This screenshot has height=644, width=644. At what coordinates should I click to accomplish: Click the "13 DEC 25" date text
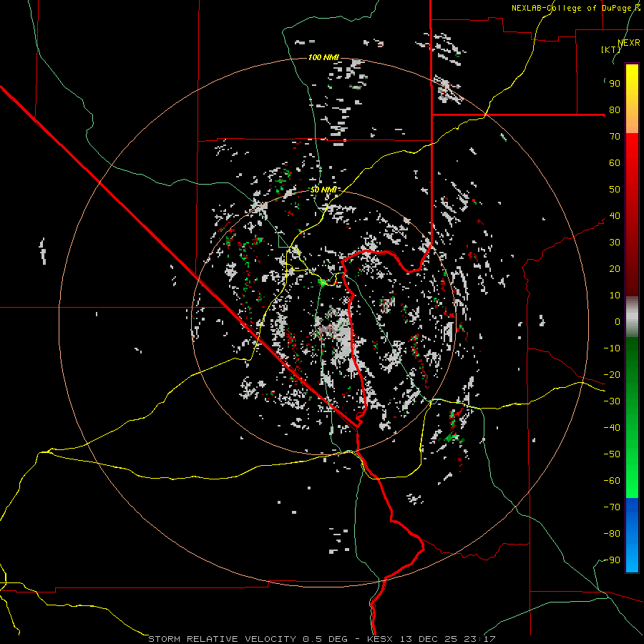pos(427,639)
